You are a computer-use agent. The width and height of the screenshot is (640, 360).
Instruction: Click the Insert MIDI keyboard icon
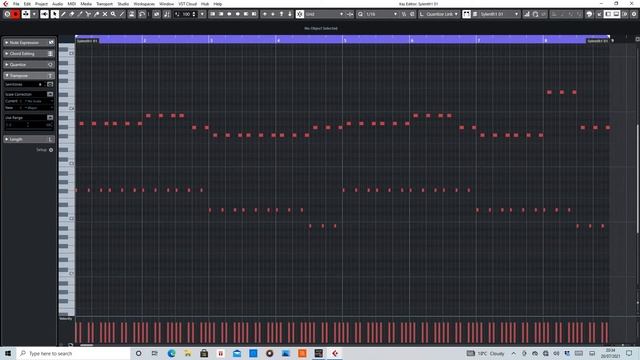536,14
